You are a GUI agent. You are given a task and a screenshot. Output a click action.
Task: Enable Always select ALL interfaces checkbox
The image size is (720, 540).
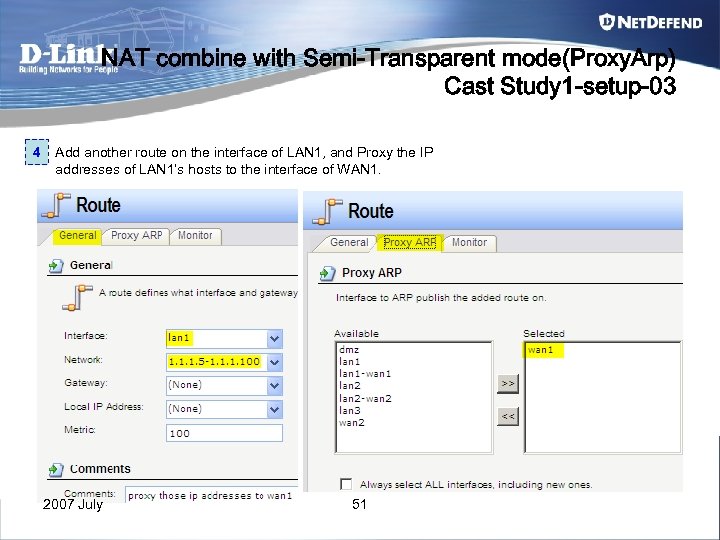click(x=346, y=484)
